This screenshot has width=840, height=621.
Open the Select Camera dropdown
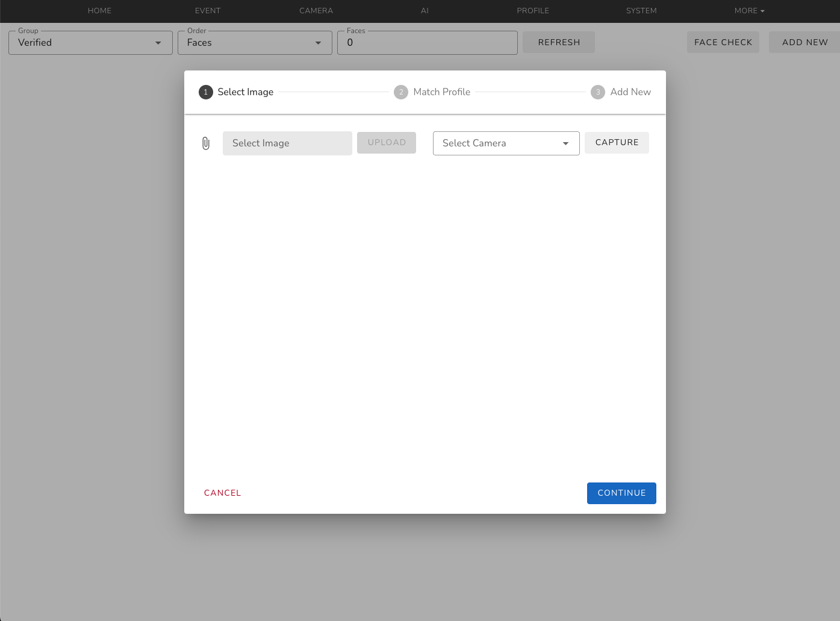click(506, 143)
